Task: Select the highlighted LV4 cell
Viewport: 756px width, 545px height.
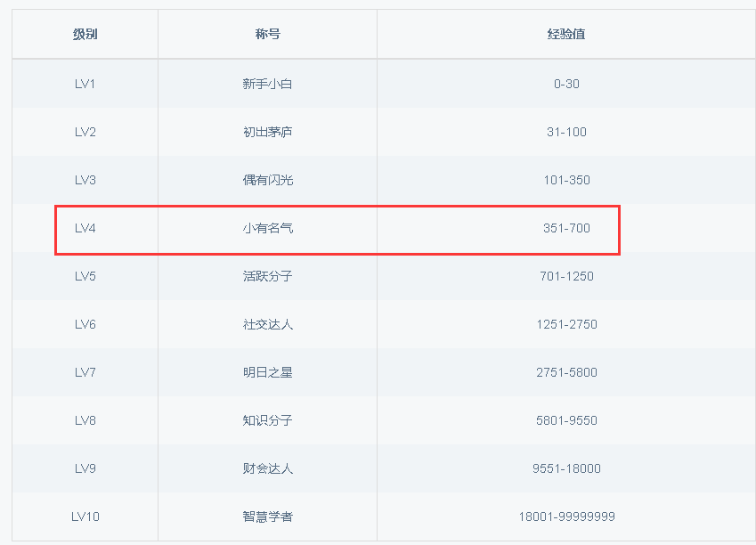Action: click(x=85, y=228)
